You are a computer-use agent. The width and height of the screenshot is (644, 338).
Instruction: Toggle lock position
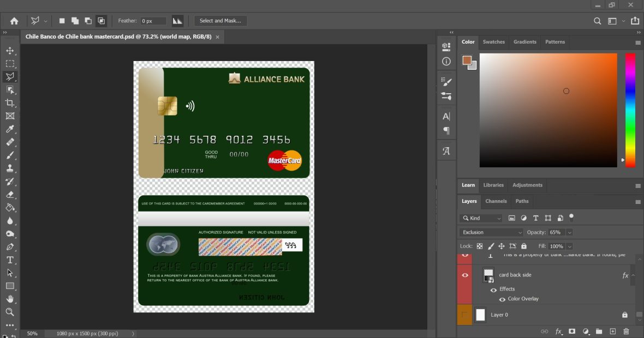(x=502, y=246)
